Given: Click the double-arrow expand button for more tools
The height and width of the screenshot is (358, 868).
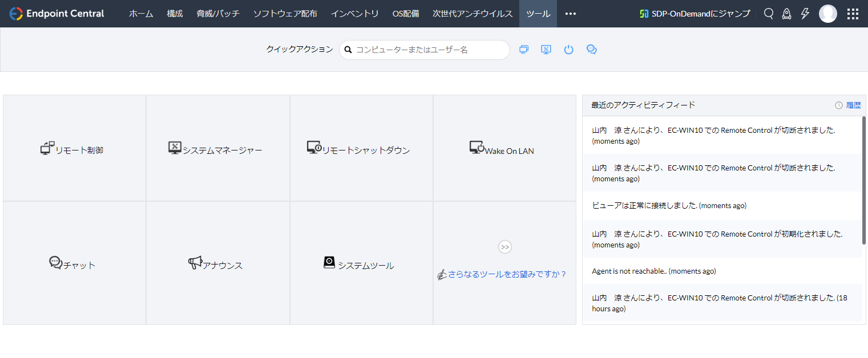Looking at the screenshot, I should (504, 247).
